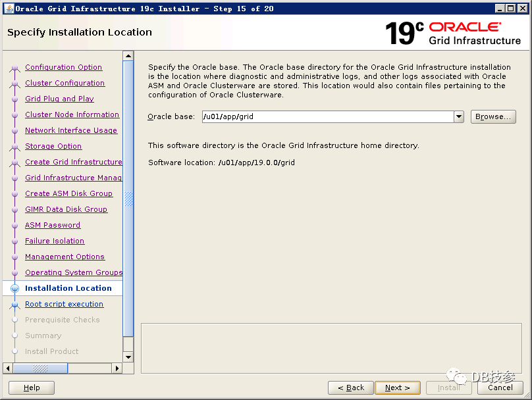
Task: Click the scroll up arrow in steps panel
Action: pos(128,57)
